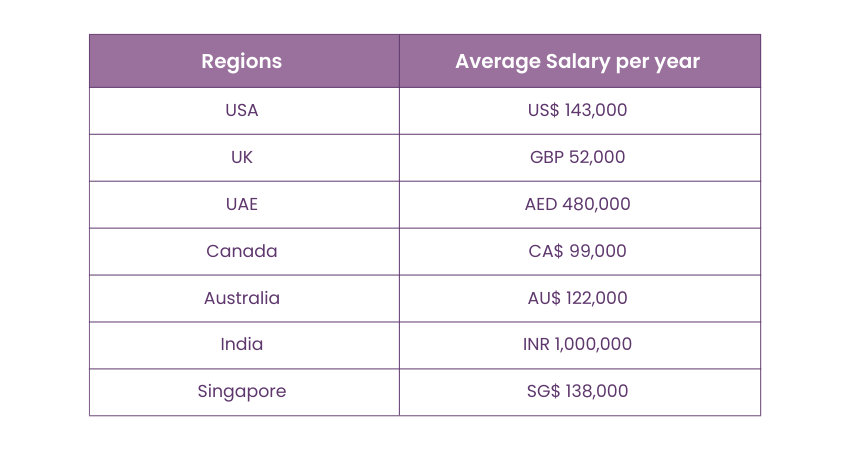Image resolution: width=850 pixels, height=450 pixels.
Task: Select the India region cell
Action: coord(242,344)
